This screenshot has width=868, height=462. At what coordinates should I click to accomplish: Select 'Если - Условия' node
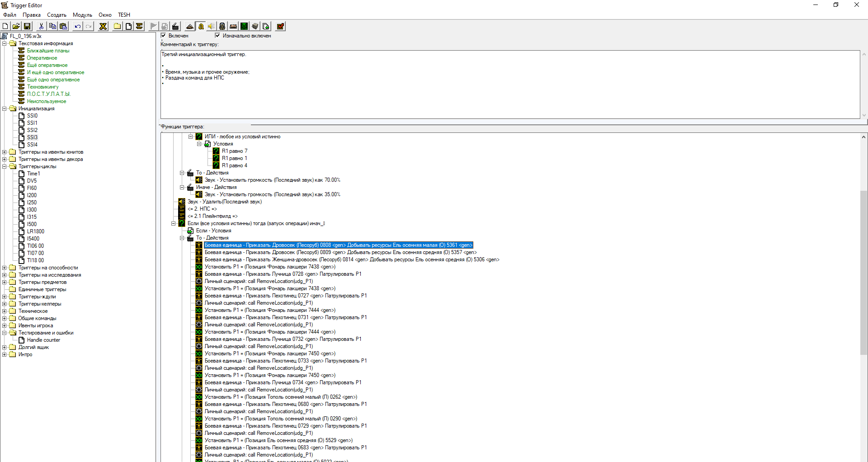click(213, 231)
